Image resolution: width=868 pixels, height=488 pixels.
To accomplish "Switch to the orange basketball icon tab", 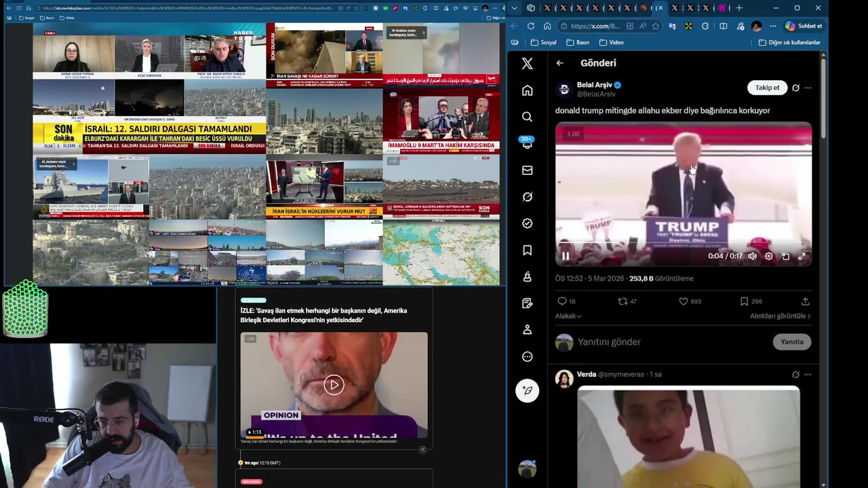I will coord(644,8).
